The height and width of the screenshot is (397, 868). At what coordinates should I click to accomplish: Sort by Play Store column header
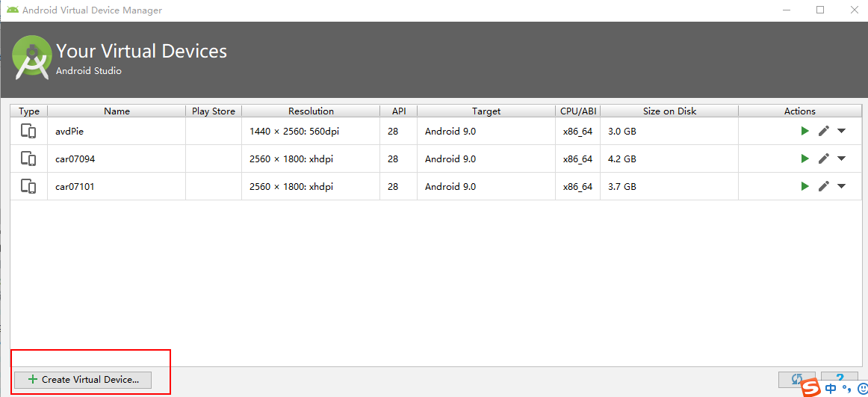click(x=214, y=111)
